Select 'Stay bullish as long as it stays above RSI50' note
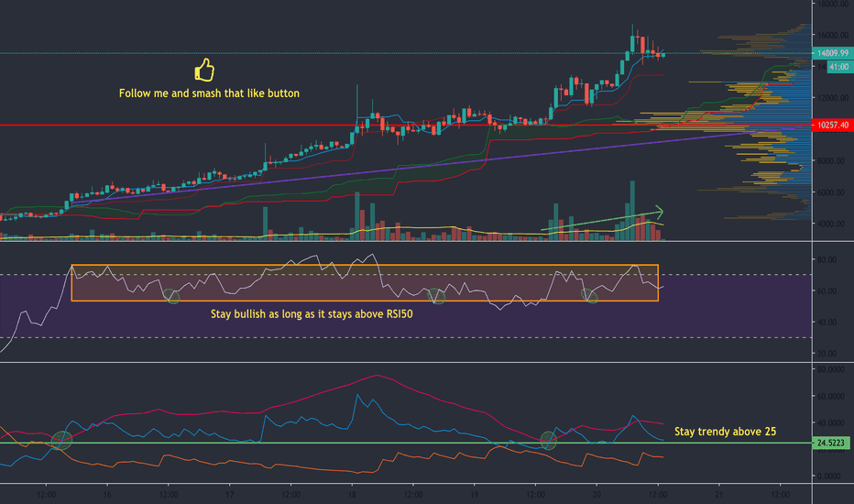This screenshot has height=504, width=854. pyautogui.click(x=312, y=313)
